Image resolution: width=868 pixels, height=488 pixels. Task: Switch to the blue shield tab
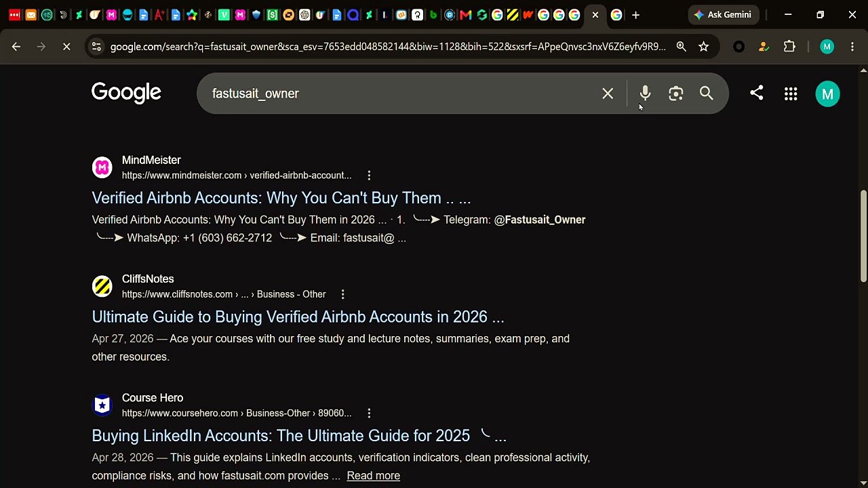[256, 15]
